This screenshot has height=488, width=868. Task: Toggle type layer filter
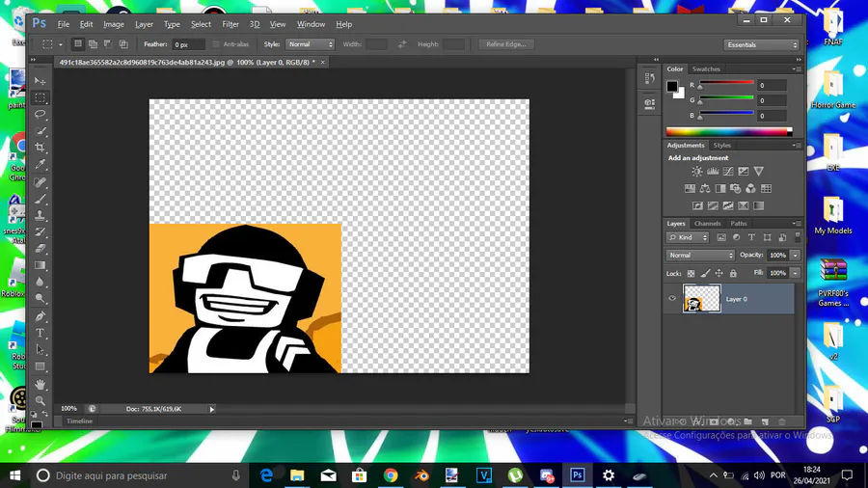[x=751, y=237]
